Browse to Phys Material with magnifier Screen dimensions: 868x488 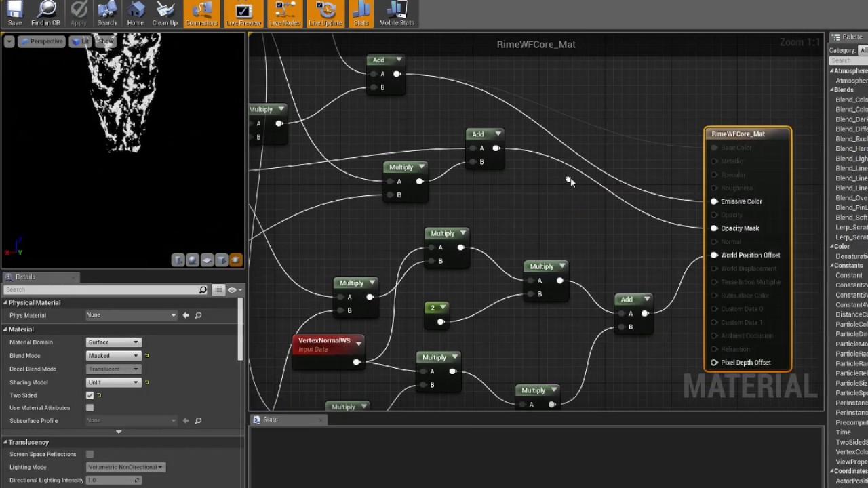pos(198,315)
